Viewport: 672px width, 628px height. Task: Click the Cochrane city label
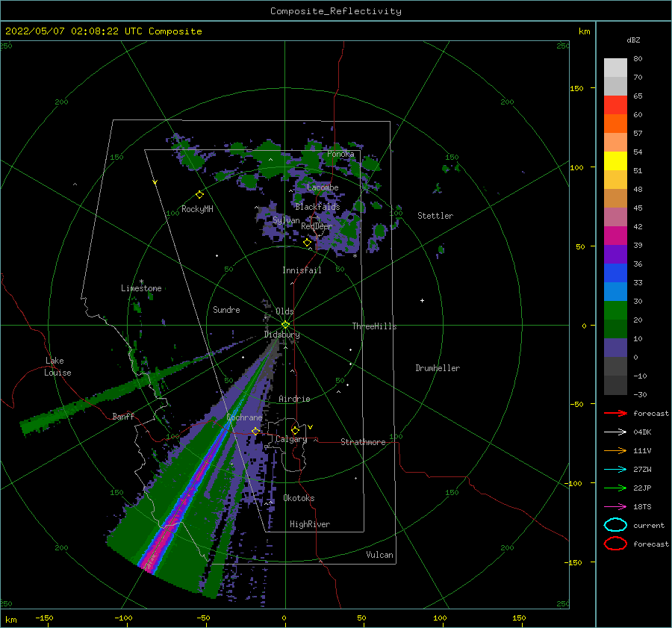pos(244,417)
